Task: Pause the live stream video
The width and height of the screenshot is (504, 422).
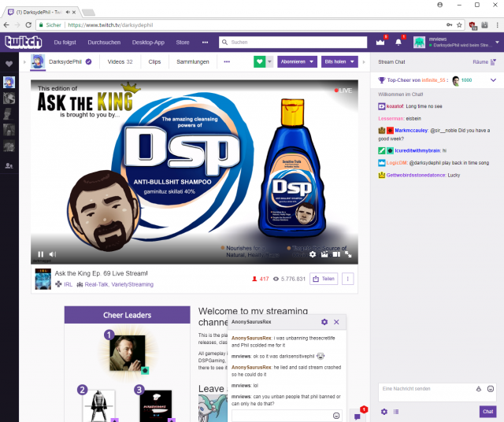Action: 41,254
